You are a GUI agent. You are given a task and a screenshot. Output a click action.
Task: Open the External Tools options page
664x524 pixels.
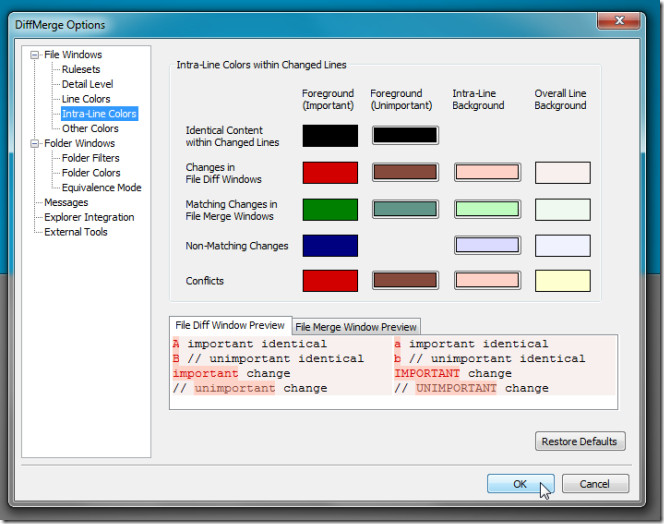tap(76, 232)
